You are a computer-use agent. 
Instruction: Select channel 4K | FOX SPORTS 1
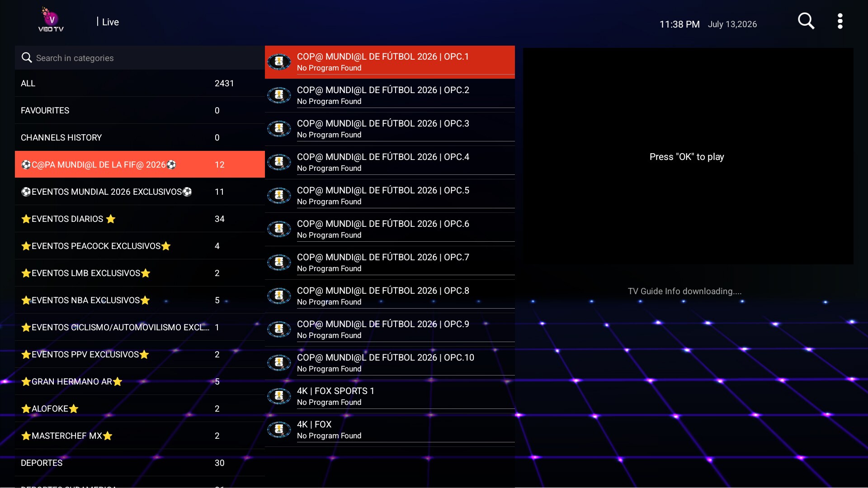point(390,396)
